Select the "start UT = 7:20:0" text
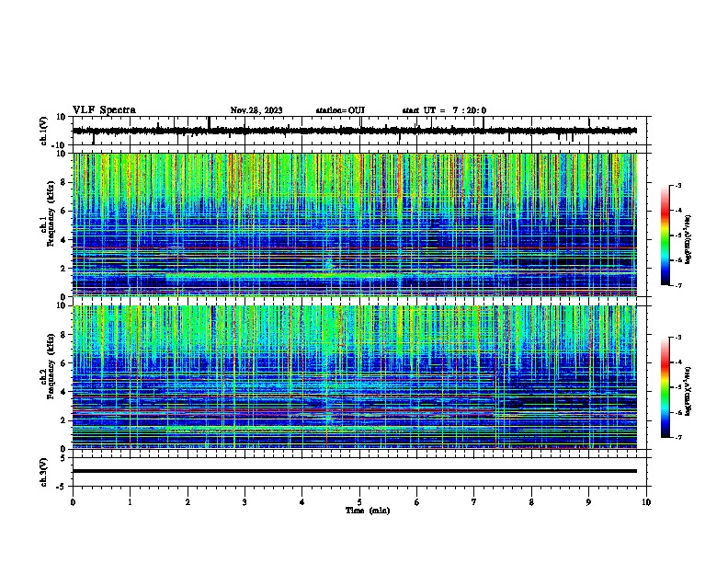This screenshot has height=563, width=728. click(x=444, y=110)
